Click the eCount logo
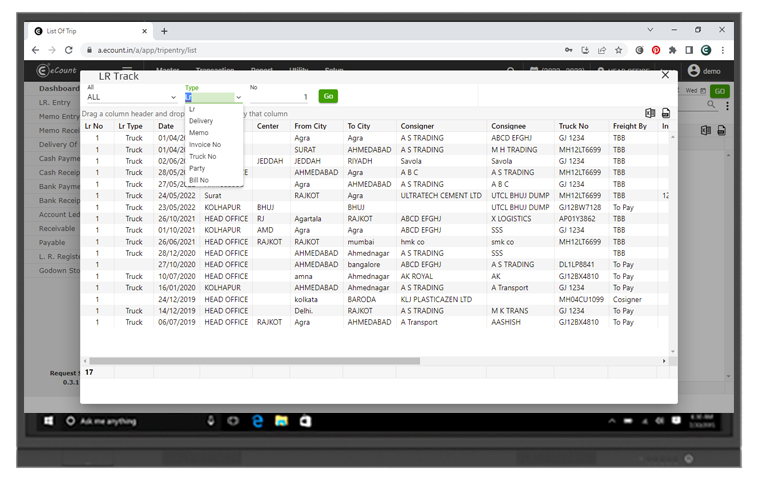The width and height of the screenshot is (757, 480). [x=56, y=70]
